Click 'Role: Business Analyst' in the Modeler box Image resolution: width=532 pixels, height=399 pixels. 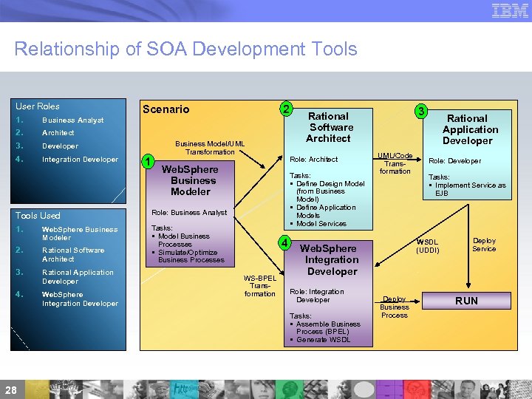(189, 213)
